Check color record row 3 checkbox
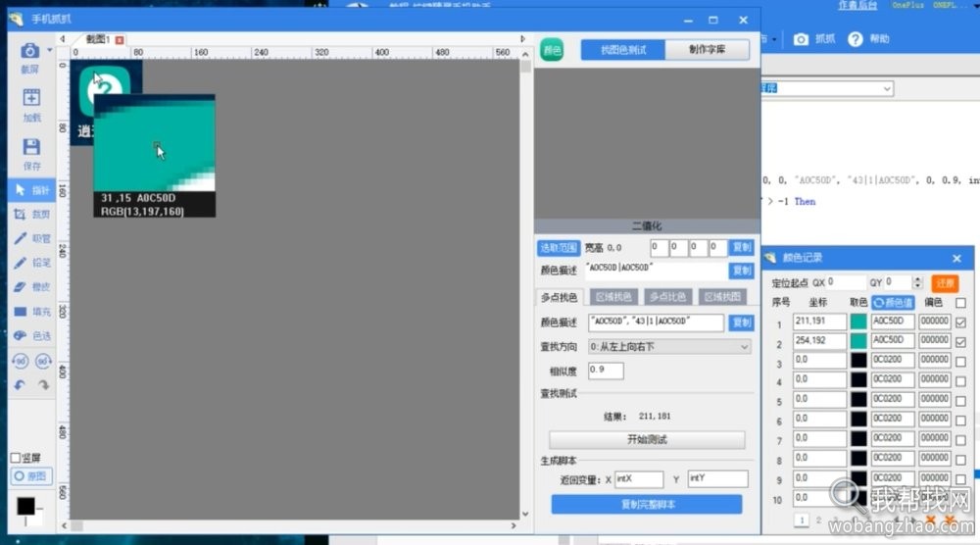The image size is (980, 545). click(x=960, y=362)
